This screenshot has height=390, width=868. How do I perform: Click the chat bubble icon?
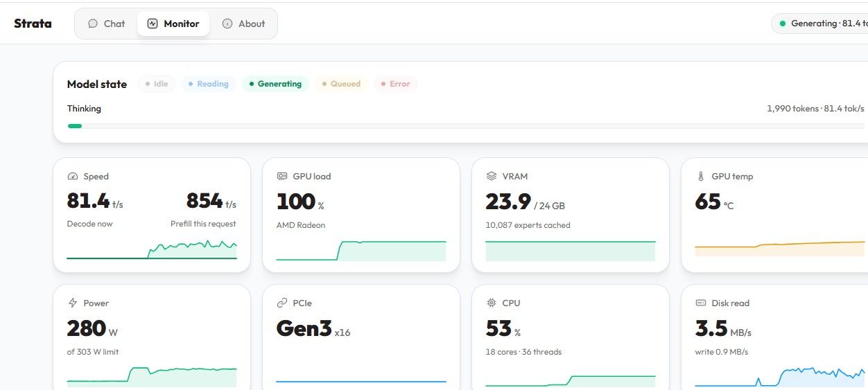pyautogui.click(x=93, y=24)
